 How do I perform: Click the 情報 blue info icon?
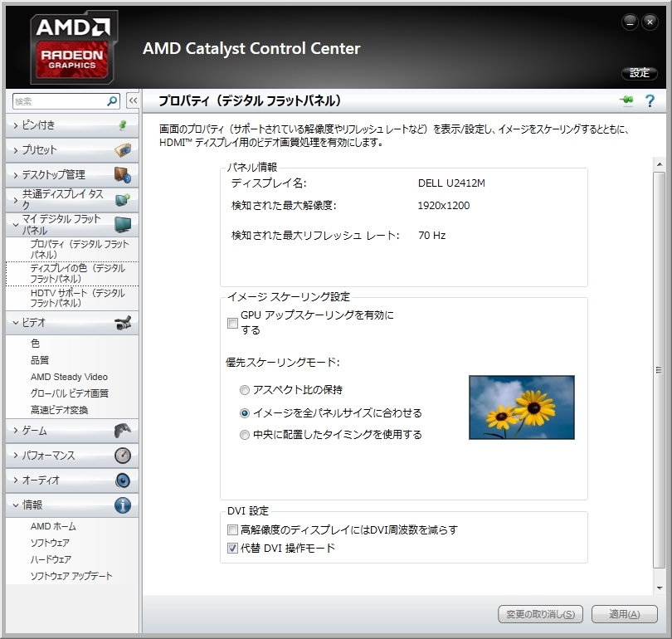[123, 505]
